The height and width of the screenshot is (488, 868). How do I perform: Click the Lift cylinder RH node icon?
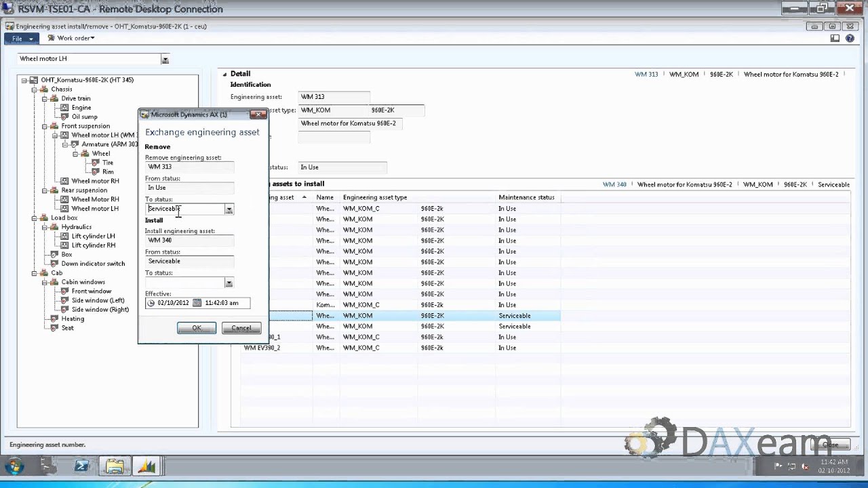pyautogui.click(x=65, y=245)
